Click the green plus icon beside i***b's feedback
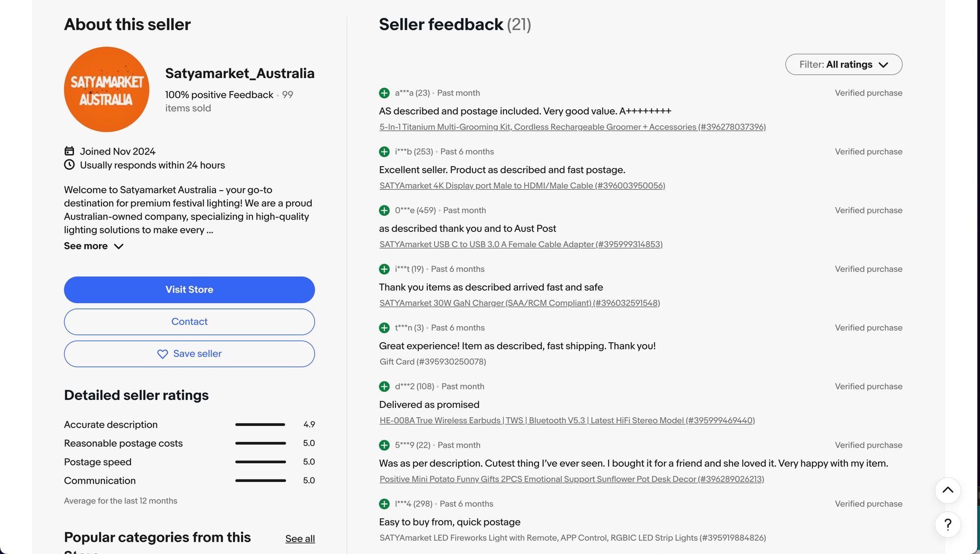The image size is (980, 554). (384, 152)
